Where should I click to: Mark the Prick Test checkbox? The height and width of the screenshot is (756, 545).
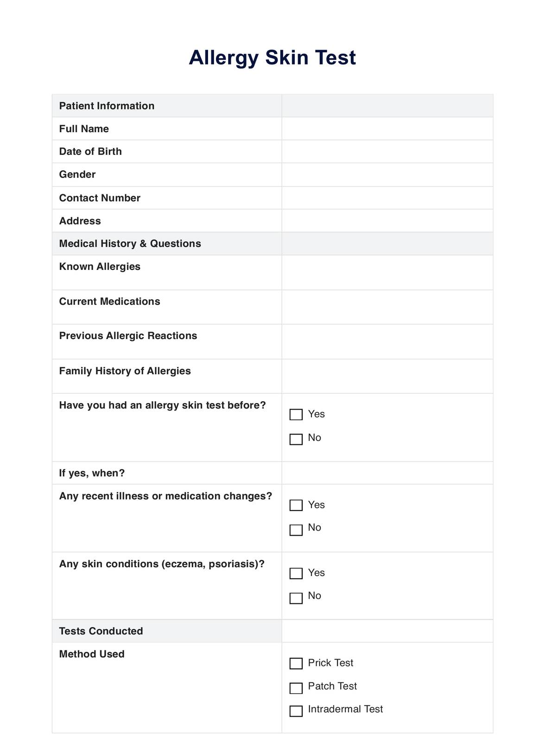tap(296, 663)
